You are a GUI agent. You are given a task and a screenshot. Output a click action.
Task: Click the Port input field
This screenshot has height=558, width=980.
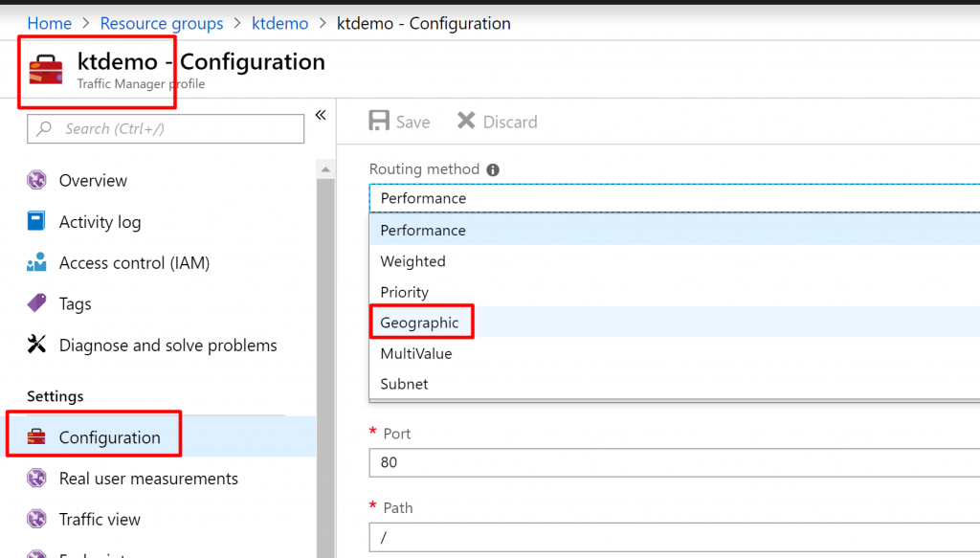pos(675,462)
